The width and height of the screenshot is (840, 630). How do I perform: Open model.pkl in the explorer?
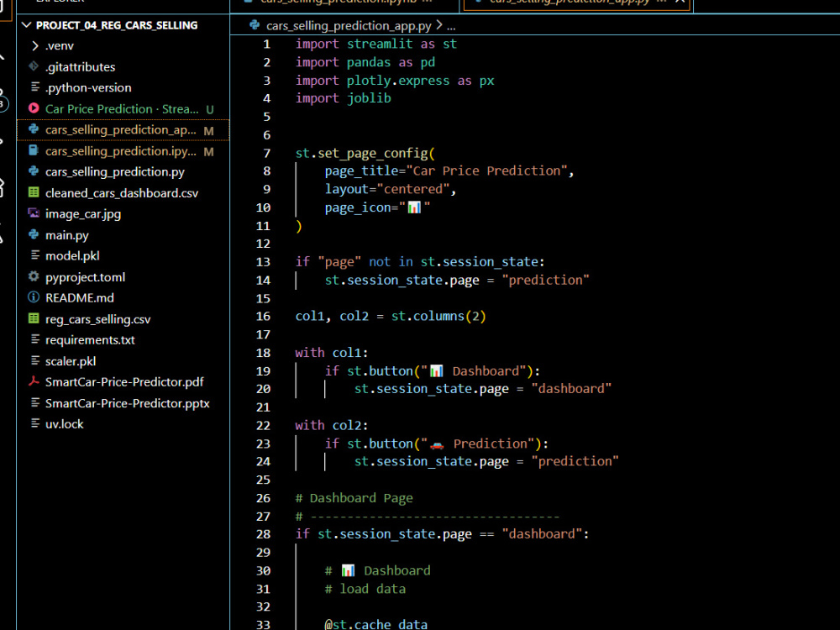72,256
